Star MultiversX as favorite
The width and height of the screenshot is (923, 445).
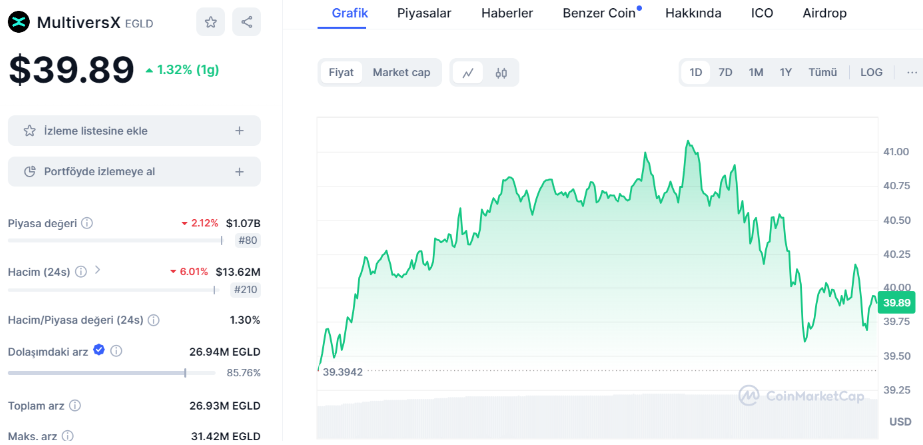click(x=210, y=22)
